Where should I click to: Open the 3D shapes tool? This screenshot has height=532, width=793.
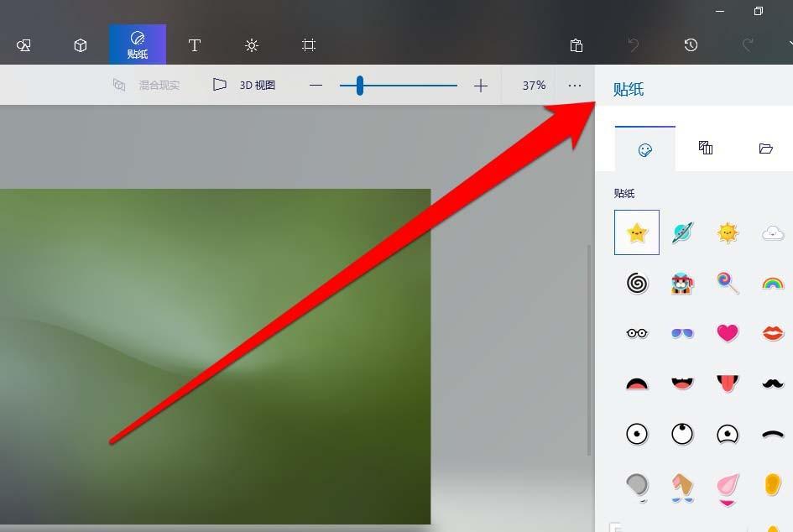[x=80, y=45]
